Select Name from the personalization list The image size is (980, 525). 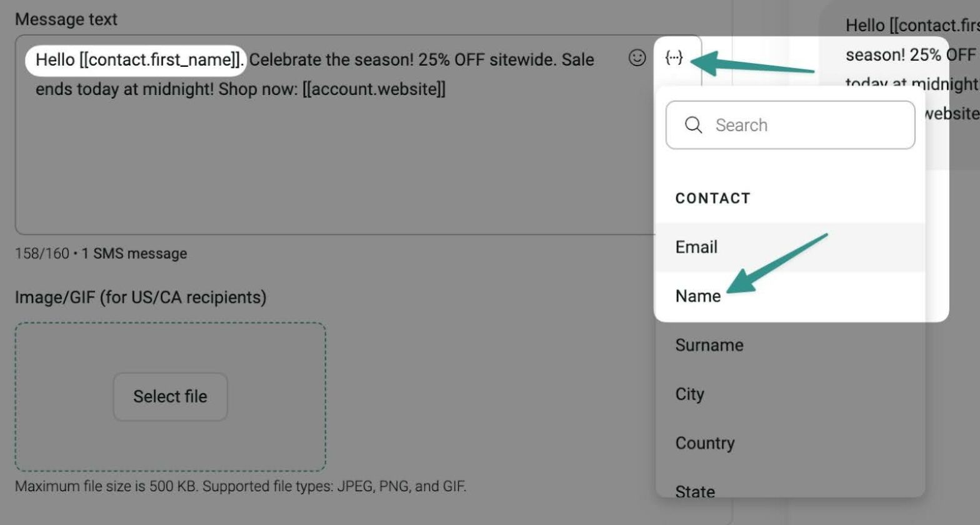coord(696,296)
